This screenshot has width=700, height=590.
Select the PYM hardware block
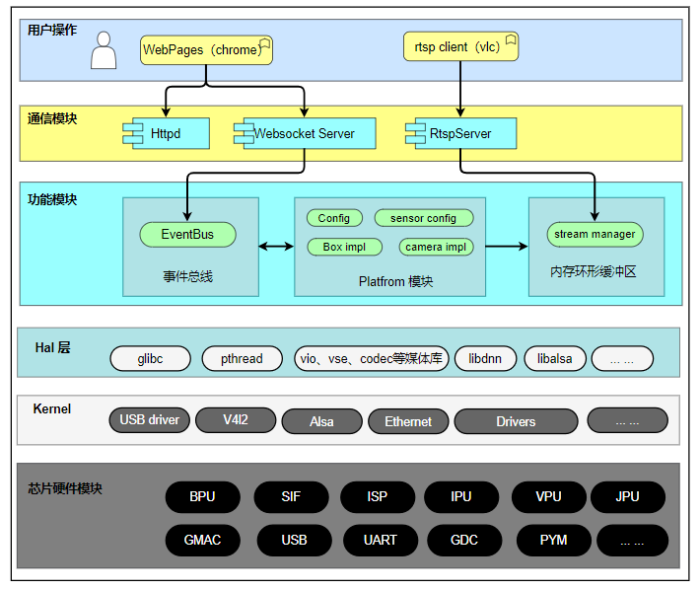(x=554, y=541)
